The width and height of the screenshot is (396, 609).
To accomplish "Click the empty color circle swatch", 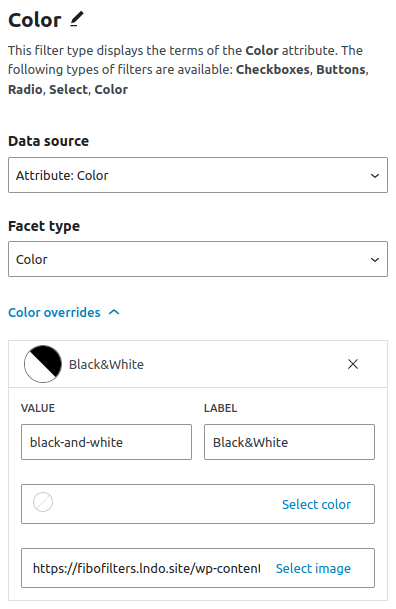I will pos(43,502).
